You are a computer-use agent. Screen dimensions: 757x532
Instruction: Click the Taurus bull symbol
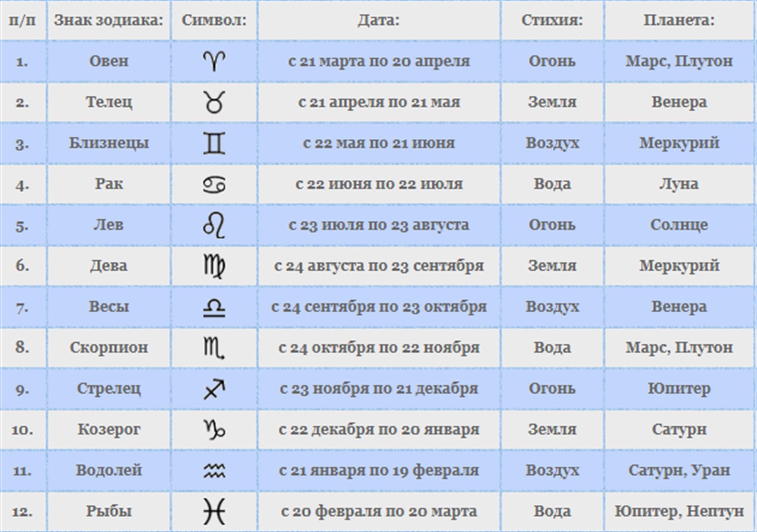tap(214, 102)
